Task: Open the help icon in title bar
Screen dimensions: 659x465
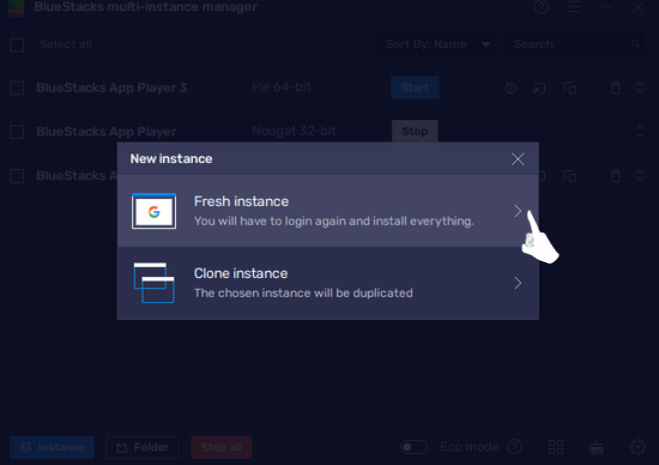Action: click(x=541, y=7)
